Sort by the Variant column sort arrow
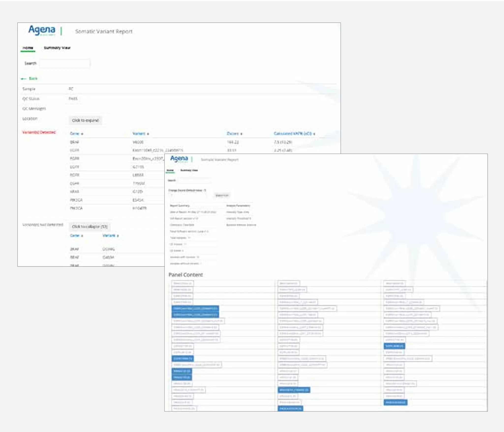 click(x=148, y=133)
